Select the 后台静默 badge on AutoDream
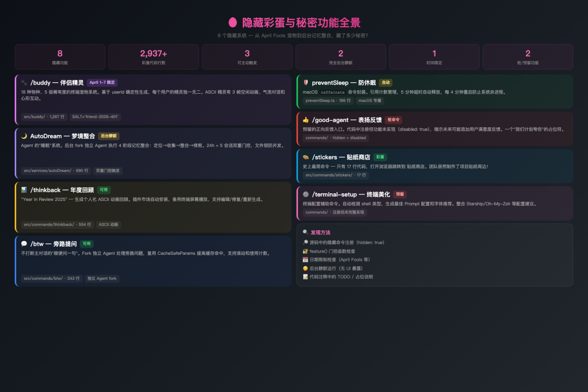The image size is (588, 392). 109,136
